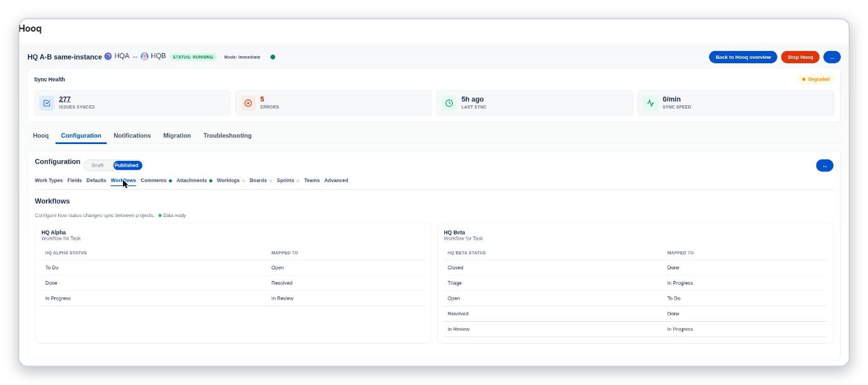Open the Worklogs sub-tab
Viewport: 868px width, 385px height.
coord(230,180)
